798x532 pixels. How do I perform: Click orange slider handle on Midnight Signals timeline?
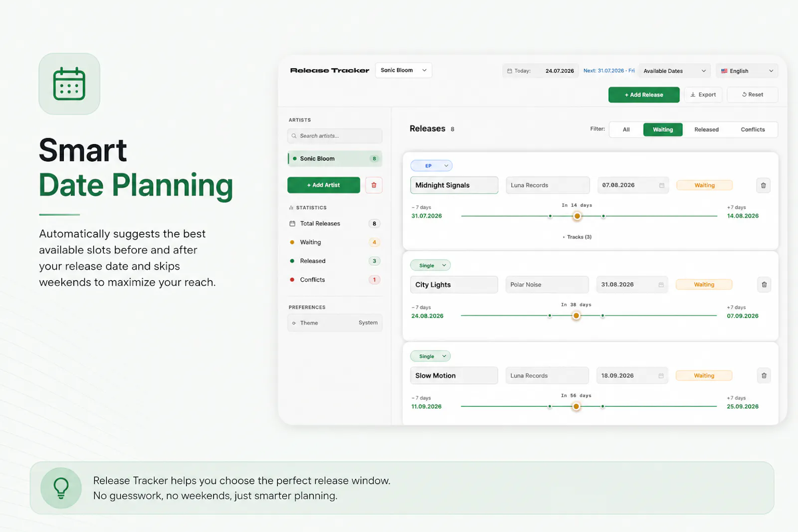point(577,216)
